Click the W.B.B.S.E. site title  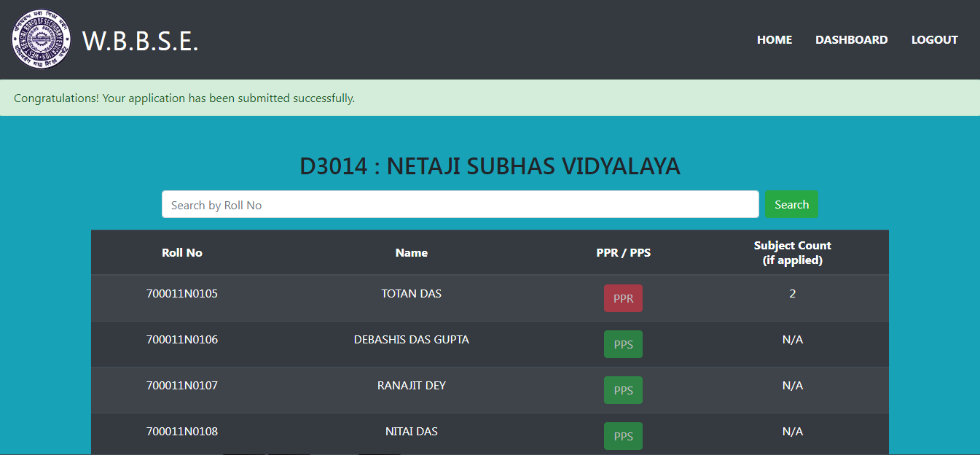(141, 41)
